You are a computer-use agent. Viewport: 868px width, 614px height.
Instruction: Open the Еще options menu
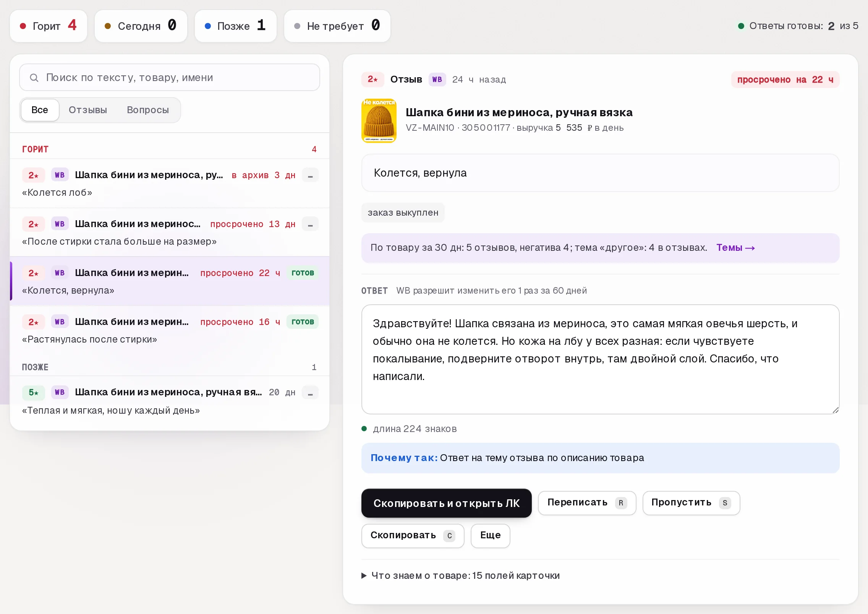click(491, 535)
